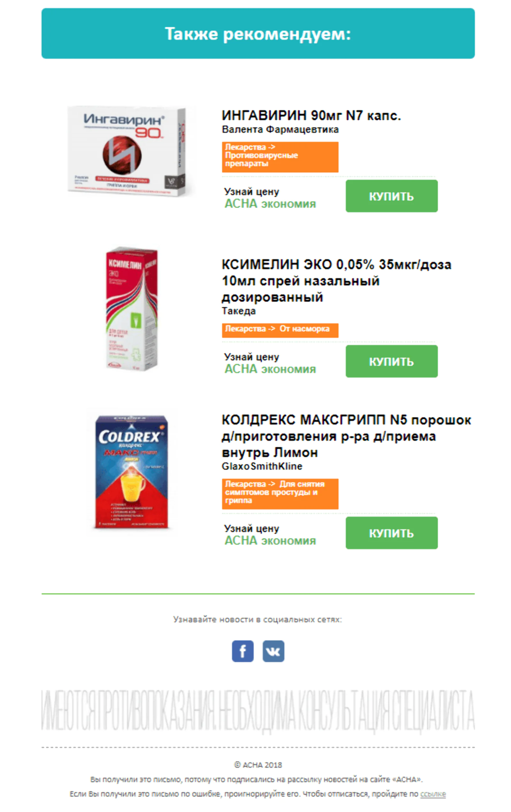Select the Противовирусные препараты category tag

click(x=280, y=157)
